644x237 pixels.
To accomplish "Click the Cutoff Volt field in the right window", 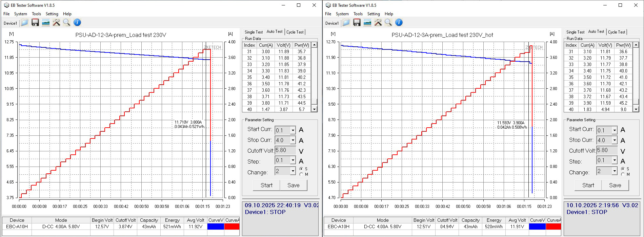I will pos(607,150).
